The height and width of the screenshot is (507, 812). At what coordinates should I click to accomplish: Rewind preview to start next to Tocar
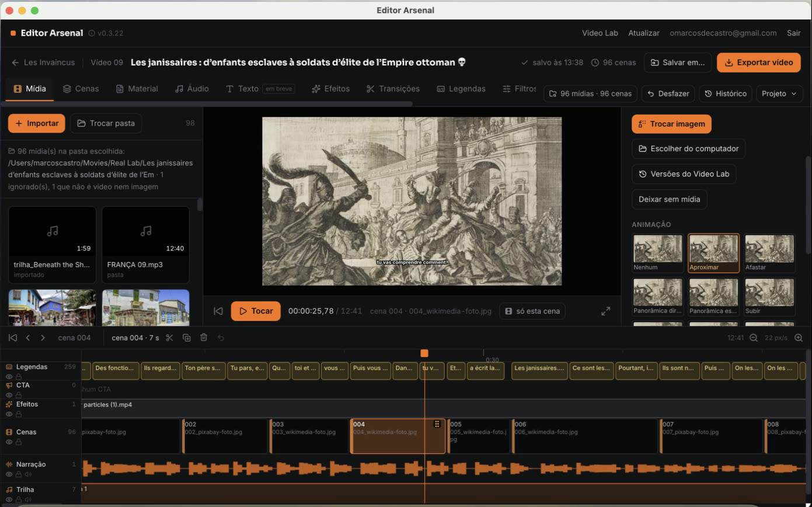218,311
